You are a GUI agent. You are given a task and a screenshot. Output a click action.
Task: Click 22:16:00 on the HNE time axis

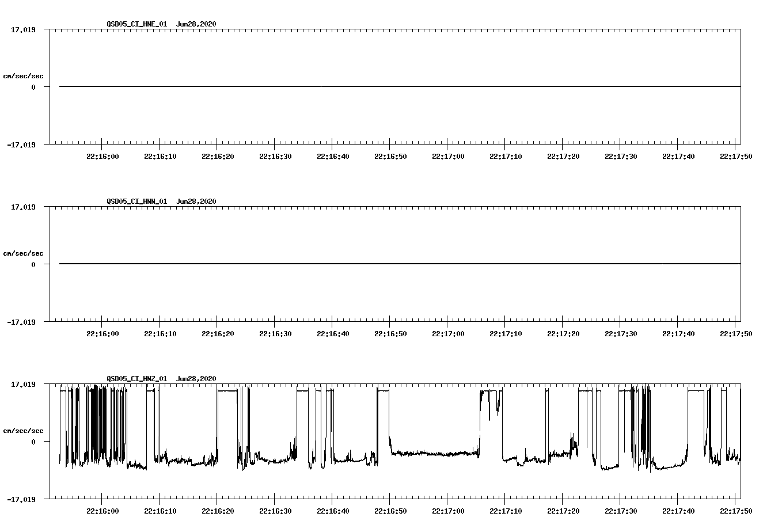[103, 157]
